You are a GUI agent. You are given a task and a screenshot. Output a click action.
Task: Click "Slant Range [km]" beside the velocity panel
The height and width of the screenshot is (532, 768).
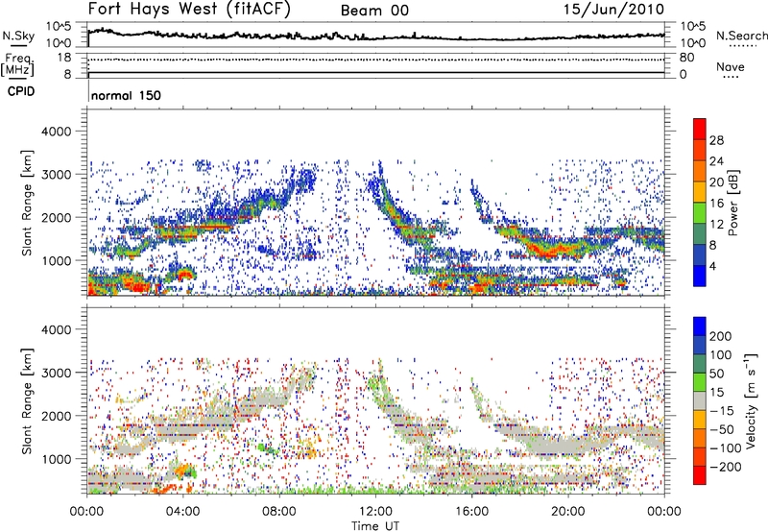point(27,401)
